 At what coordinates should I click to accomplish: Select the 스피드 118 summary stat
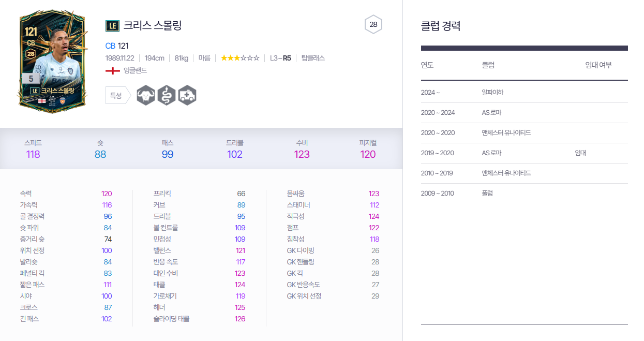[x=33, y=149]
